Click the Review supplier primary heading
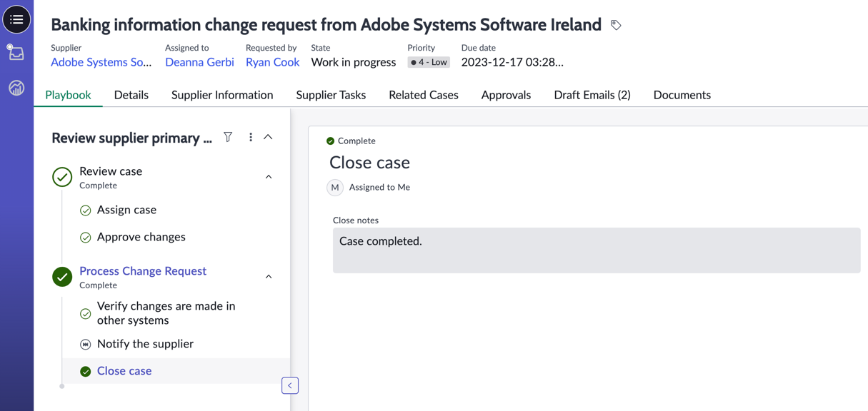Image resolution: width=868 pixels, height=411 pixels. coord(131,138)
